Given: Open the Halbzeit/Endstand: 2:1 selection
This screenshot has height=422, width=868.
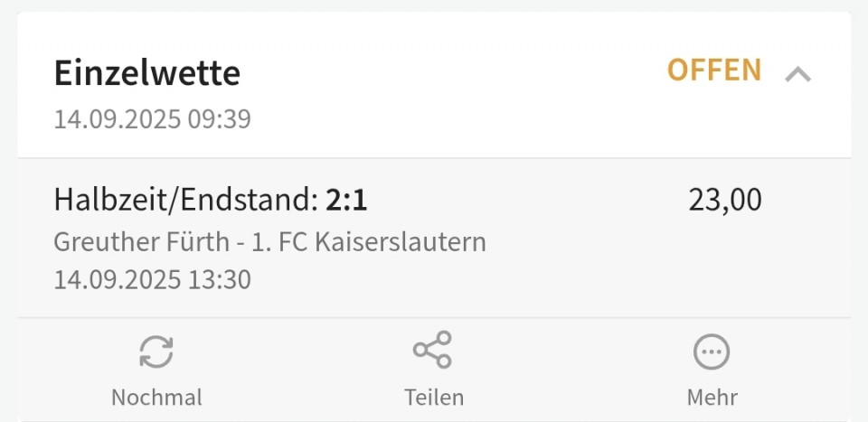Looking at the screenshot, I should pyautogui.click(x=211, y=201).
